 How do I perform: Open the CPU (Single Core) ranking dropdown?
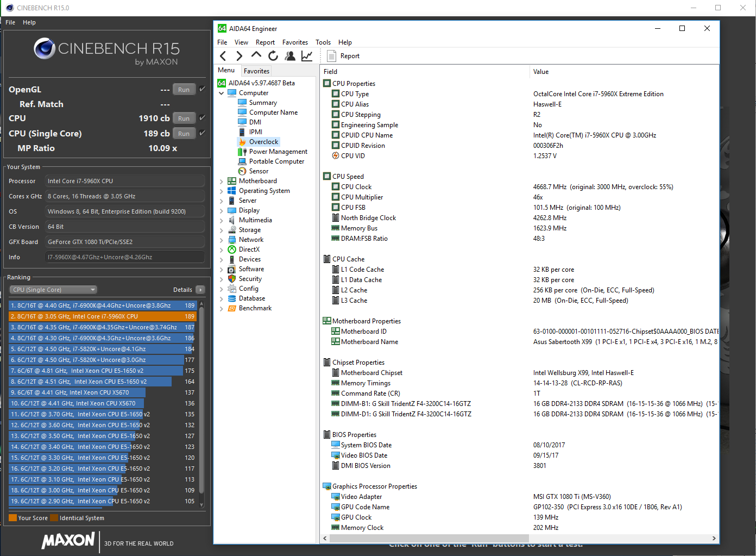53,290
